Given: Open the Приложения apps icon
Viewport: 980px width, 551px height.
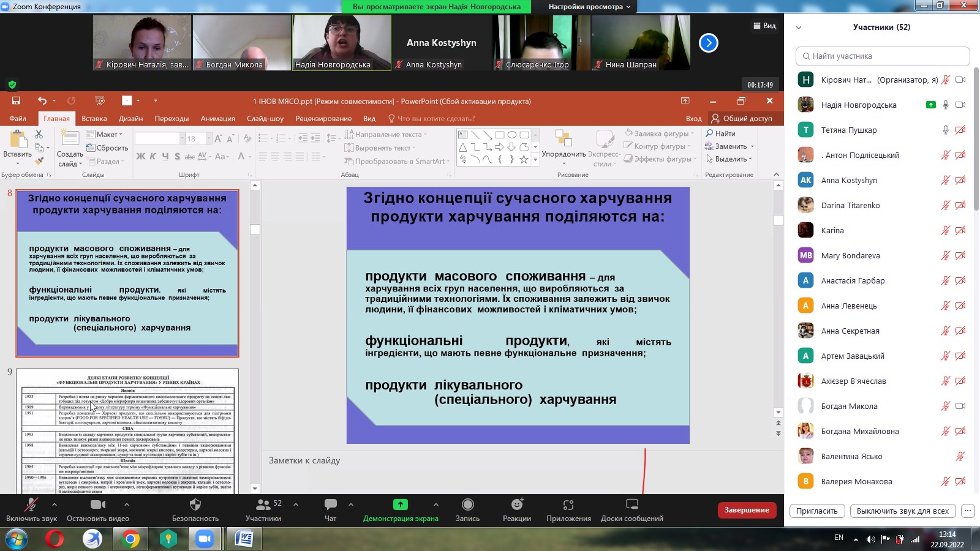Looking at the screenshot, I should click(x=568, y=504).
